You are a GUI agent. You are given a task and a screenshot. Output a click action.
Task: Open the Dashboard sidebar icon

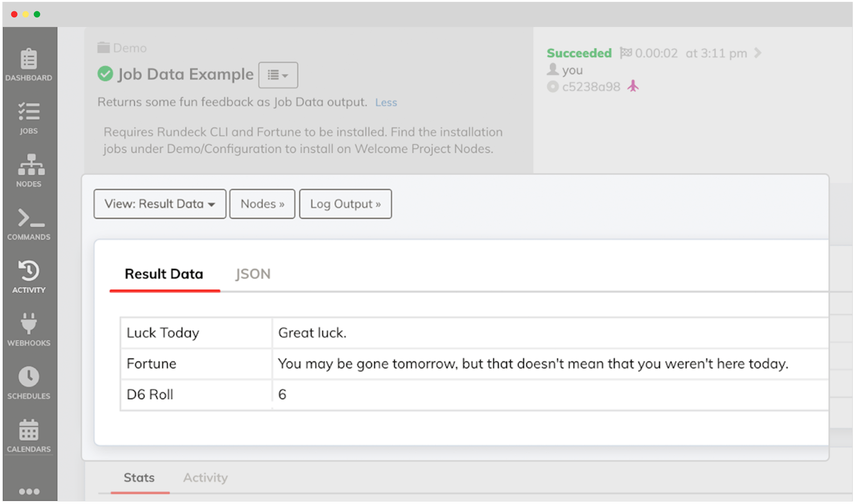[29, 65]
